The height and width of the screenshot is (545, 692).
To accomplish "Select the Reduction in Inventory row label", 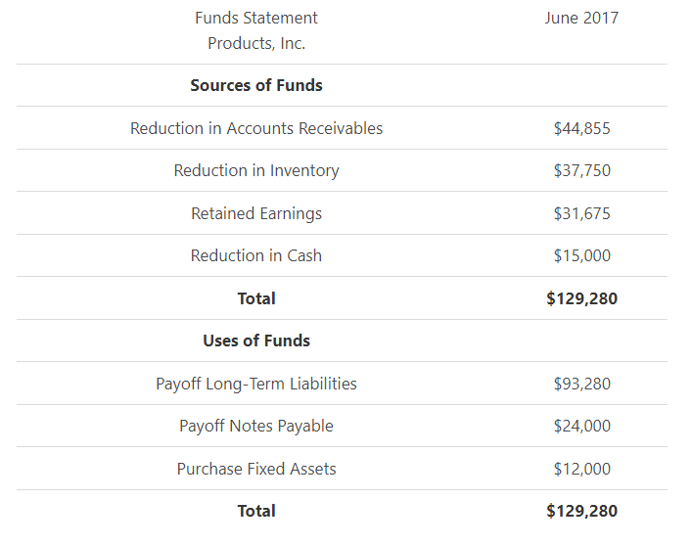I will [x=256, y=171].
